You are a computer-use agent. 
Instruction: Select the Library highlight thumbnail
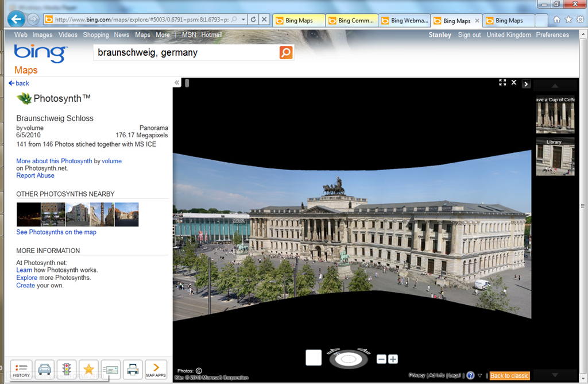coord(555,156)
